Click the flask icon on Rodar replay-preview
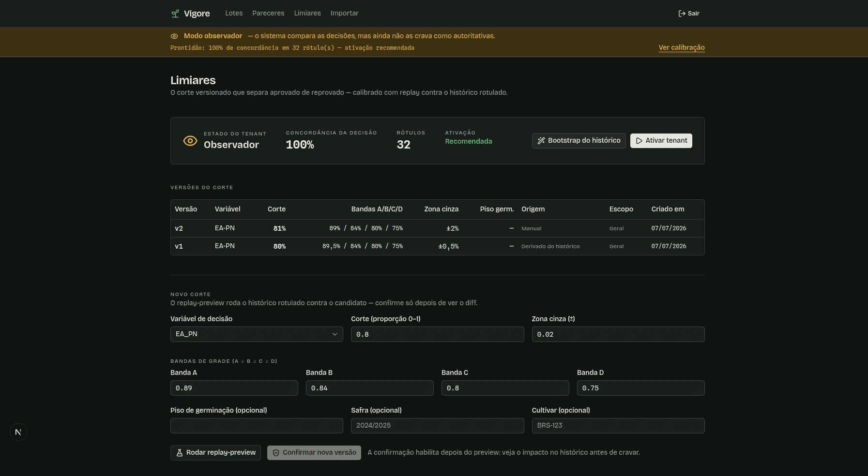Screen dimensions: 868x476 [x=180, y=453]
